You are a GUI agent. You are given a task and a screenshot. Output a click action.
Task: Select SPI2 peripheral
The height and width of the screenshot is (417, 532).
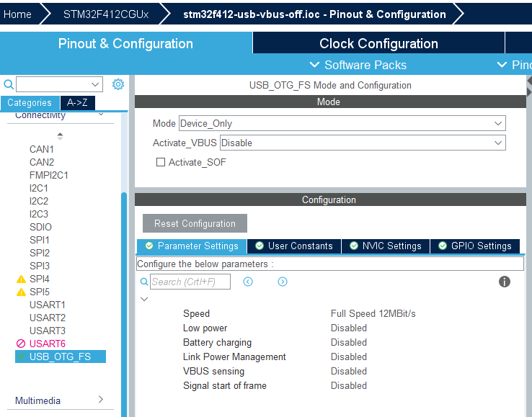pyautogui.click(x=40, y=253)
